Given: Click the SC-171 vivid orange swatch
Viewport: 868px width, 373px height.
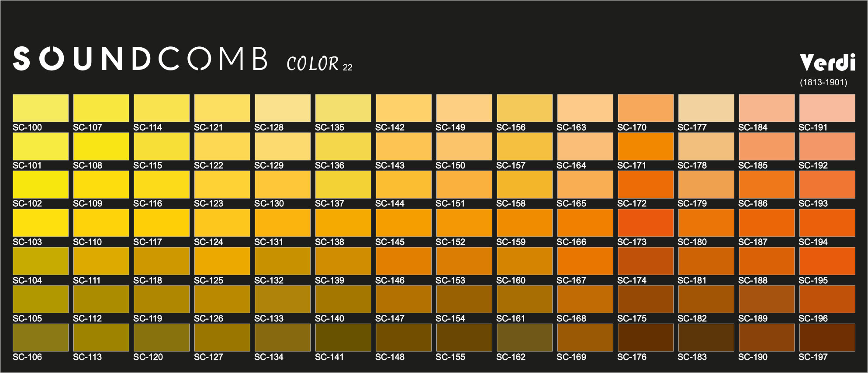Looking at the screenshot, I should pyautogui.click(x=646, y=146).
